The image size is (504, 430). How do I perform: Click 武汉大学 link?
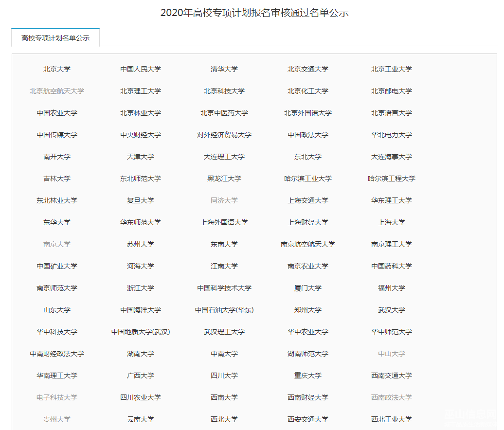tap(391, 309)
